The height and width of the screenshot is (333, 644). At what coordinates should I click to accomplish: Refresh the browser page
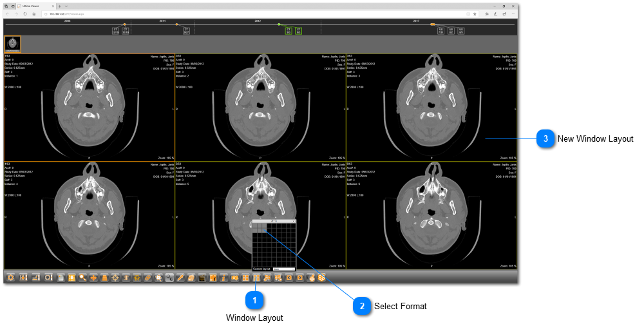25,14
